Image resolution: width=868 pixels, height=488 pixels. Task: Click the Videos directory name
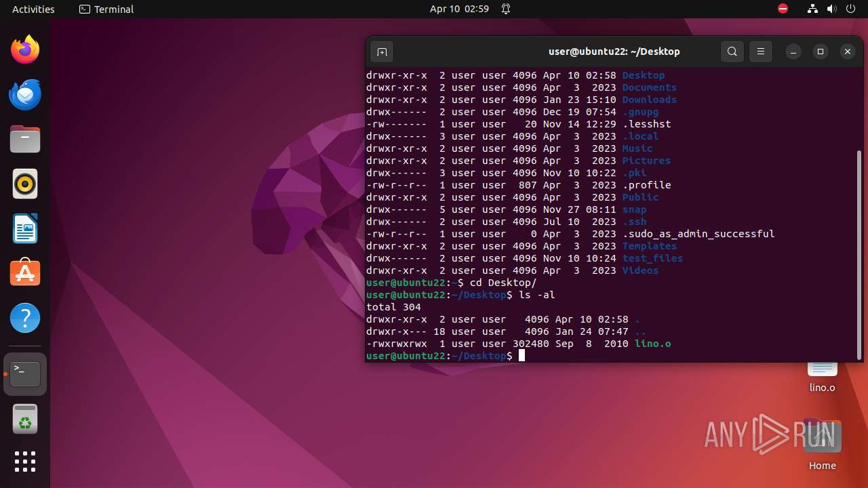click(x=641, y=270)
